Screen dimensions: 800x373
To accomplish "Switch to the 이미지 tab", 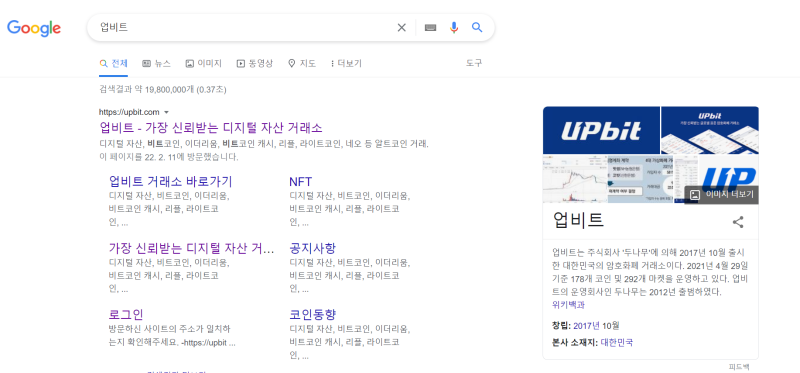I will [204, 63].
